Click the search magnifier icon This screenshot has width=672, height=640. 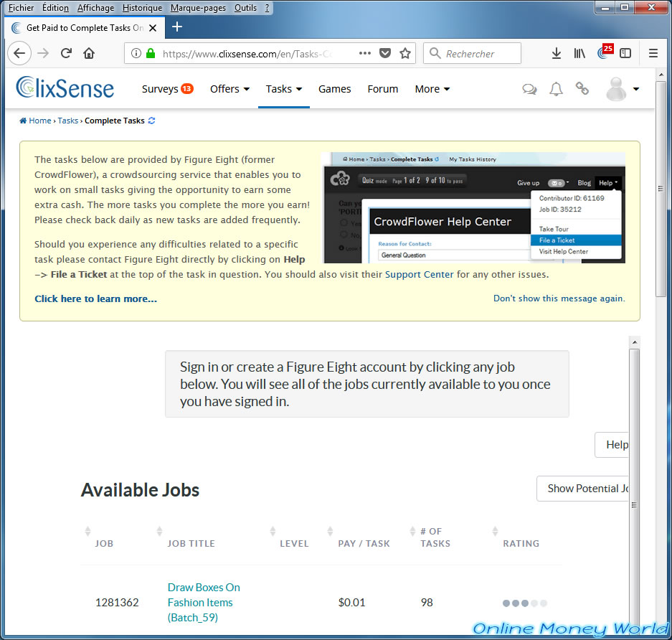(435, 53)
